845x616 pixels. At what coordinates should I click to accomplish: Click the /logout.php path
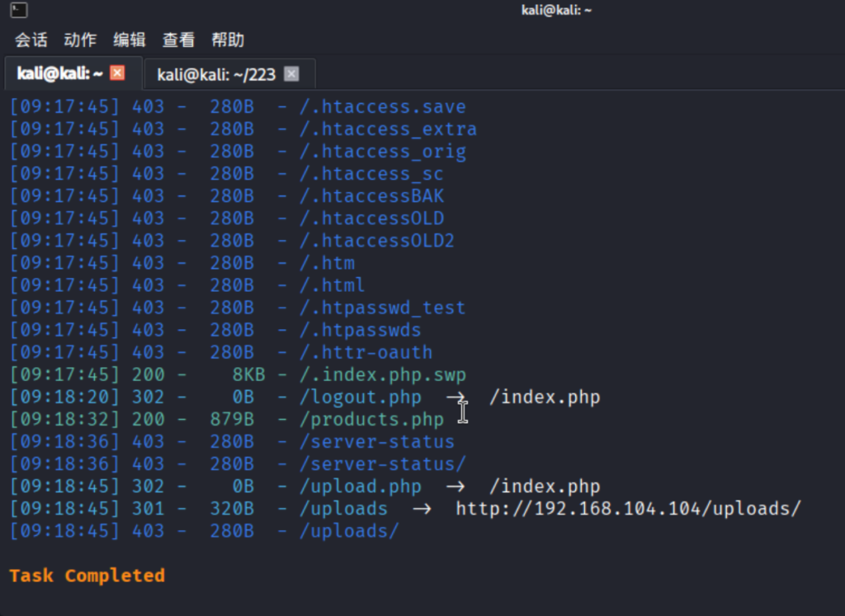tap(361, 397)
